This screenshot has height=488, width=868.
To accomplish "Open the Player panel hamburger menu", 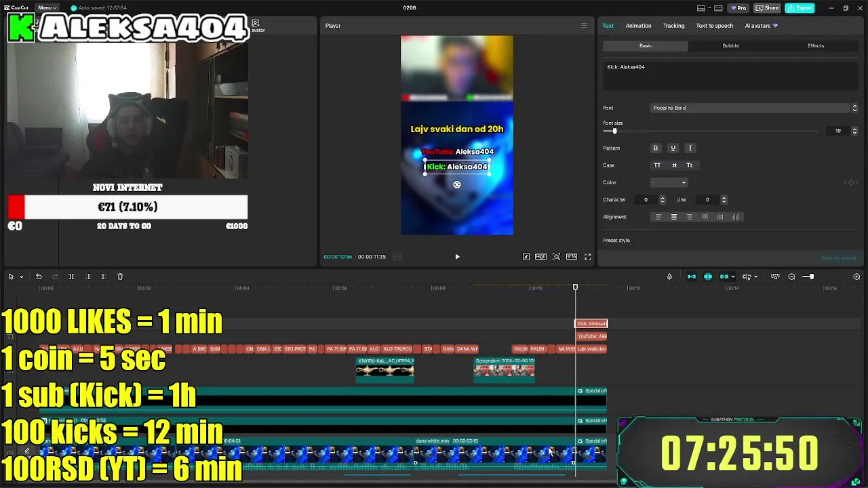I will (x=584, y=26).
